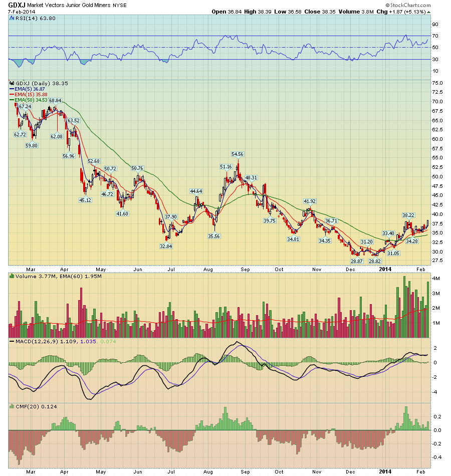Click the 38.22 high annotation

point(408,215)
